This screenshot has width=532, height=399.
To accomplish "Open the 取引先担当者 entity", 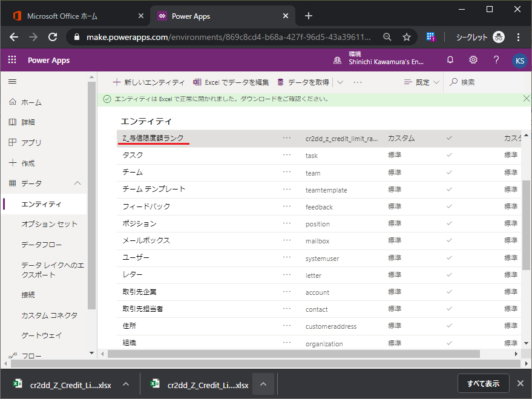I will (x=142, y=309).
